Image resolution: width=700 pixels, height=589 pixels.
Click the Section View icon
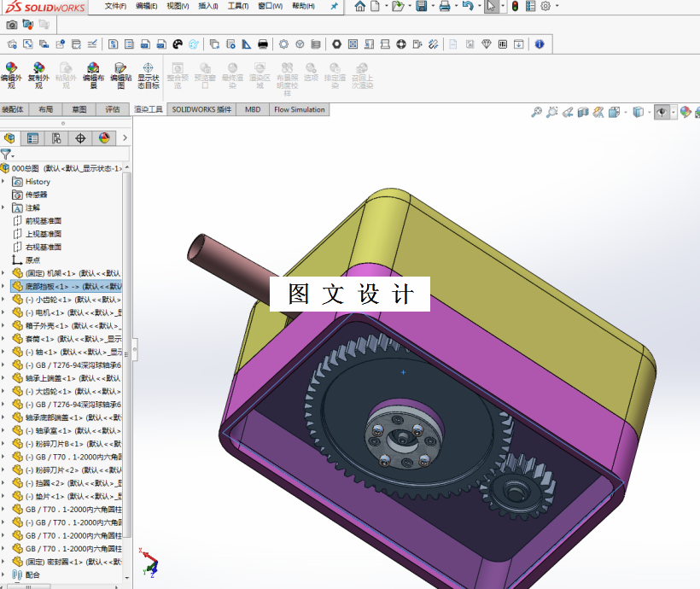click(583, 112)
